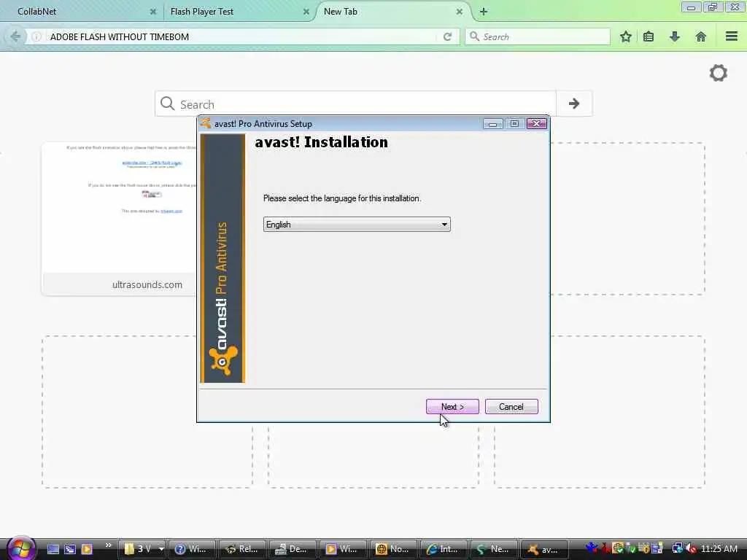Click the toolbar search box
Image resolution: width=747 pixels, height=560 pixels.
(538, 36)
